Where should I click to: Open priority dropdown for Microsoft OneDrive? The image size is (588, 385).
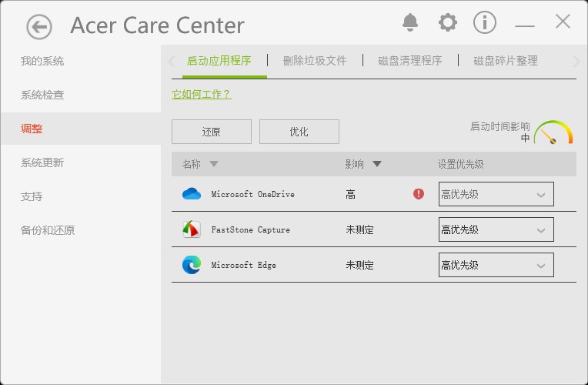click(496, 194)
